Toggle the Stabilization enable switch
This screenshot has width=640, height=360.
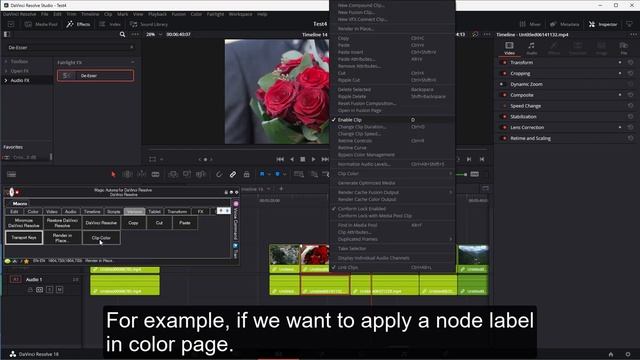(504, 117)
